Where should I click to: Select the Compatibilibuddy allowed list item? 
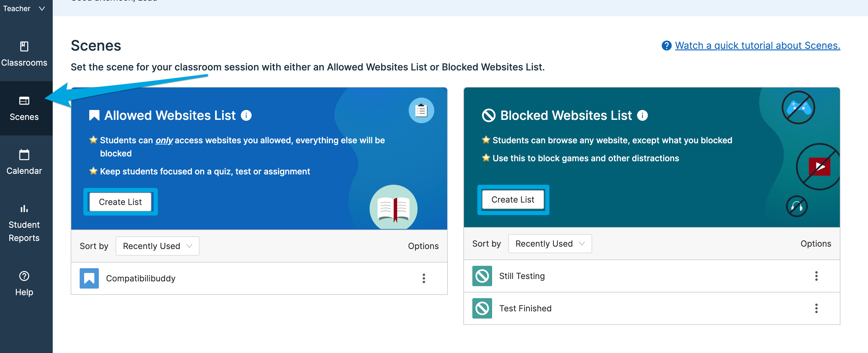pos(140,278)
